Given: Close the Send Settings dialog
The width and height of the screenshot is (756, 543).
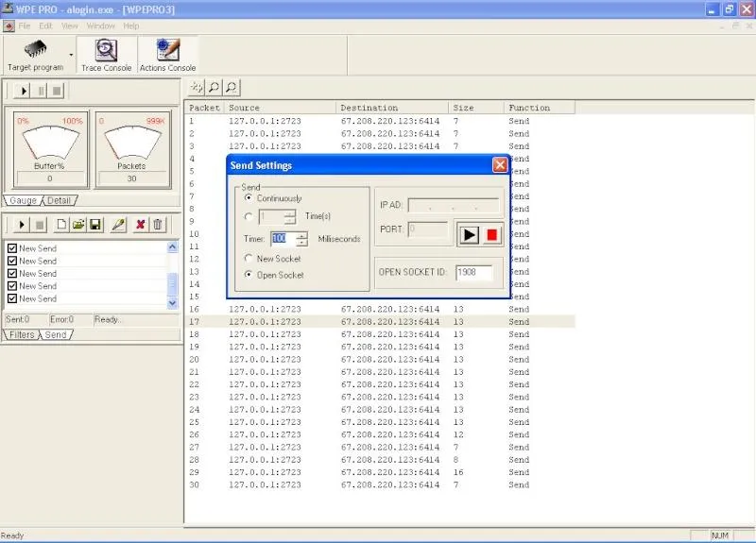Looking at the screenshot, I should [x=500, y=165].
